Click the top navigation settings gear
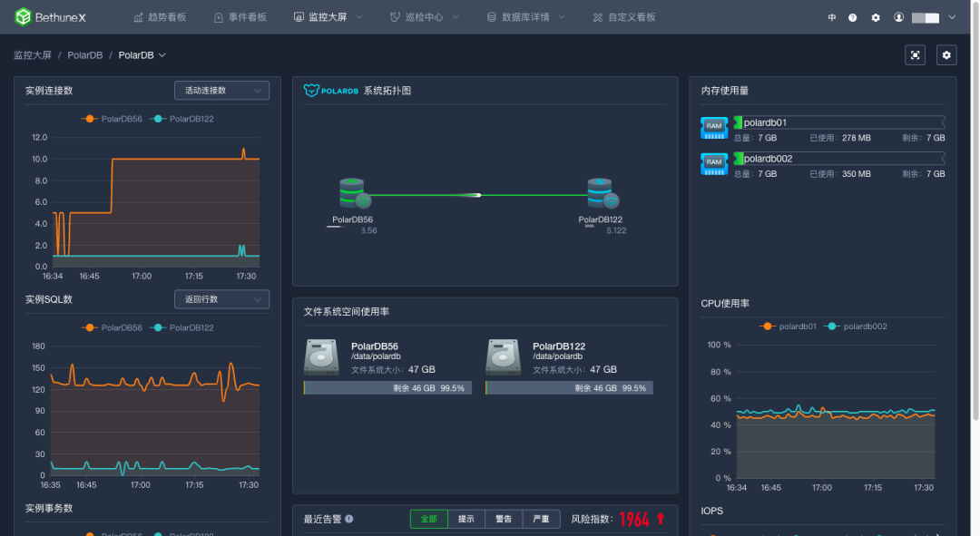Screen dimensions: 980x536 pyautogui.click(x=876, y=17)
